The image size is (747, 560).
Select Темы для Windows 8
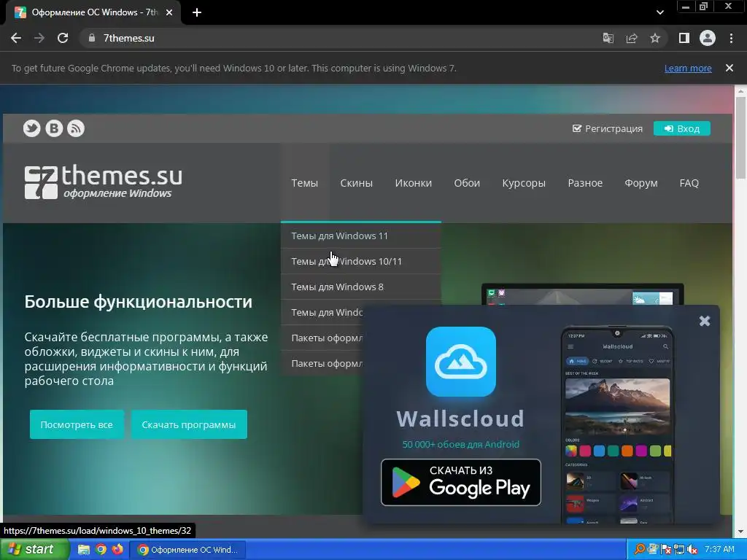[360, 287]
